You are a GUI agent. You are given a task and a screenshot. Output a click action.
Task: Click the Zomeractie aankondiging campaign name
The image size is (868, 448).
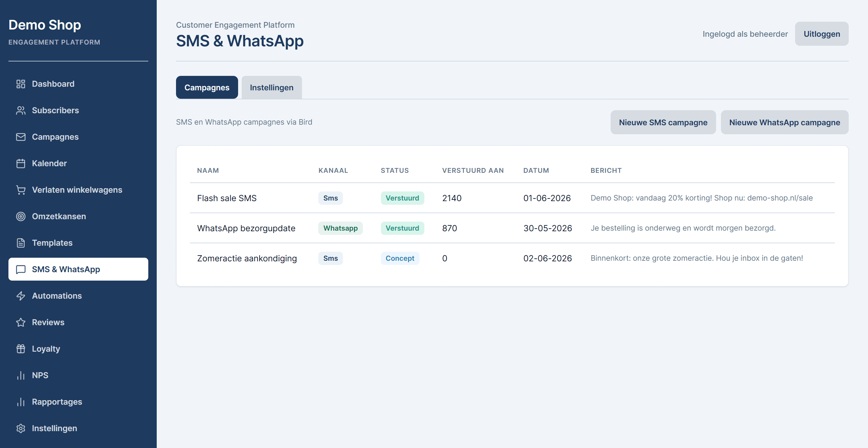point(247,259)
